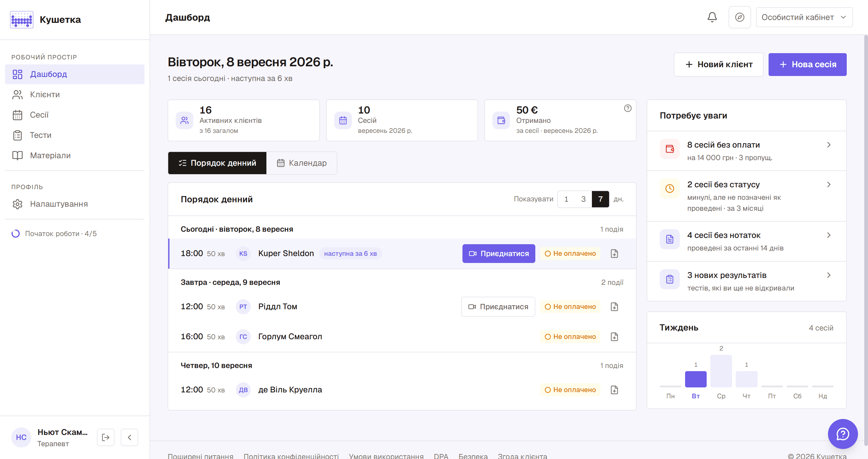
Task: Show 1 day in the agenda
Action: 566,199
